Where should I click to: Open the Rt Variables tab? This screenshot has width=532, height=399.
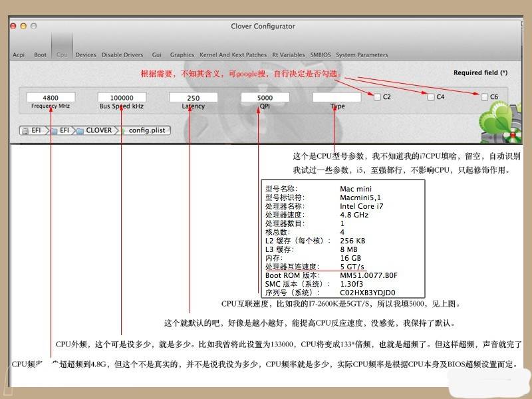(x=288, y=55)
